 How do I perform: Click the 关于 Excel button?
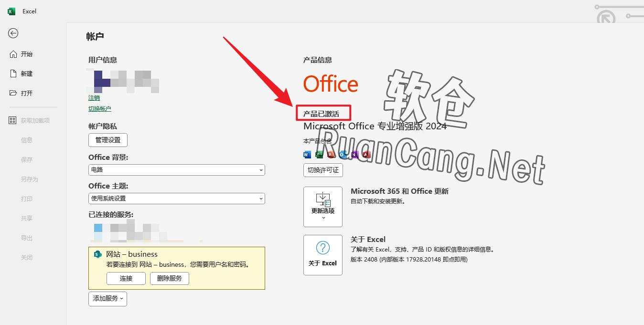323,255
